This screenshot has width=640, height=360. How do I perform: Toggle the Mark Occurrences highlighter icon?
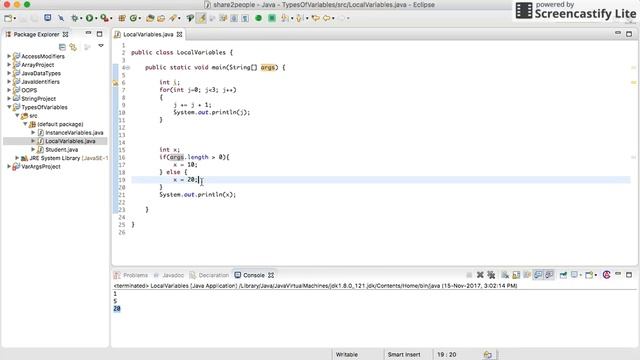pos(201,18)
